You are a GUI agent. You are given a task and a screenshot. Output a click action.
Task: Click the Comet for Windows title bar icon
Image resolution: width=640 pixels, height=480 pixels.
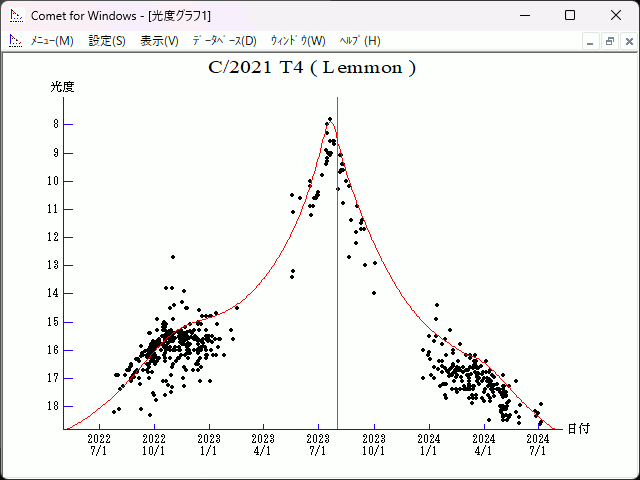(x=15, y=15)
